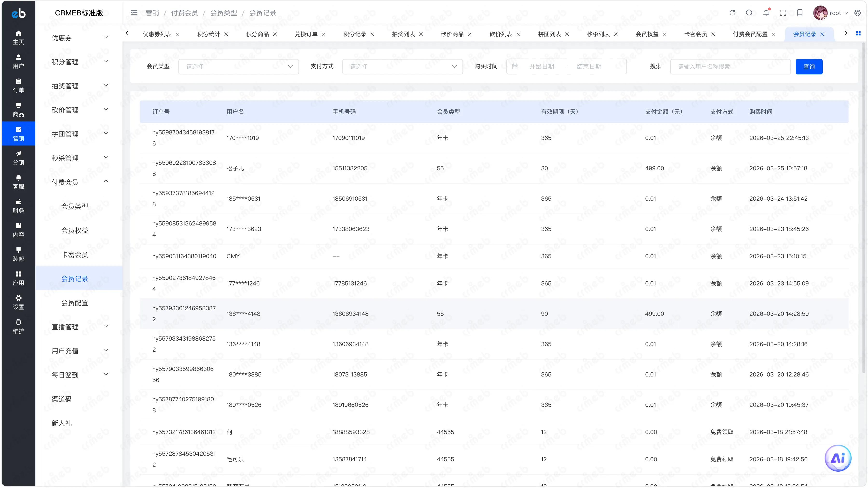Open the header search icon
This screenshot has height=488, width=868.
click(749, 13)
